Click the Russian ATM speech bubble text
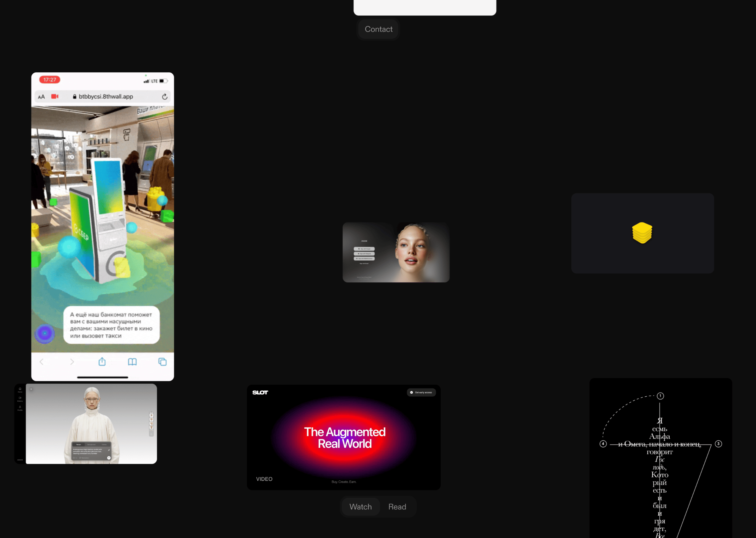Screen dimensions: 756x538 [x=112, y=325]
